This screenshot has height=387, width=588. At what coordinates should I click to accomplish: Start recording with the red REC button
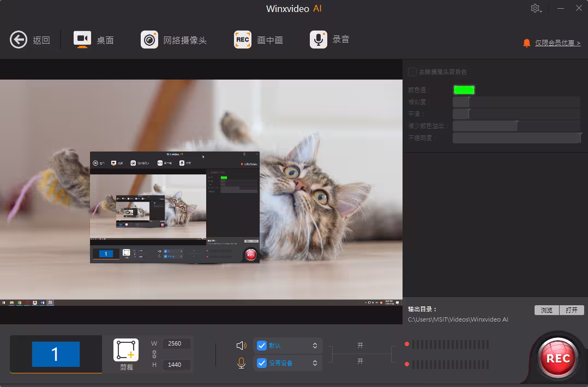[557, 358]
